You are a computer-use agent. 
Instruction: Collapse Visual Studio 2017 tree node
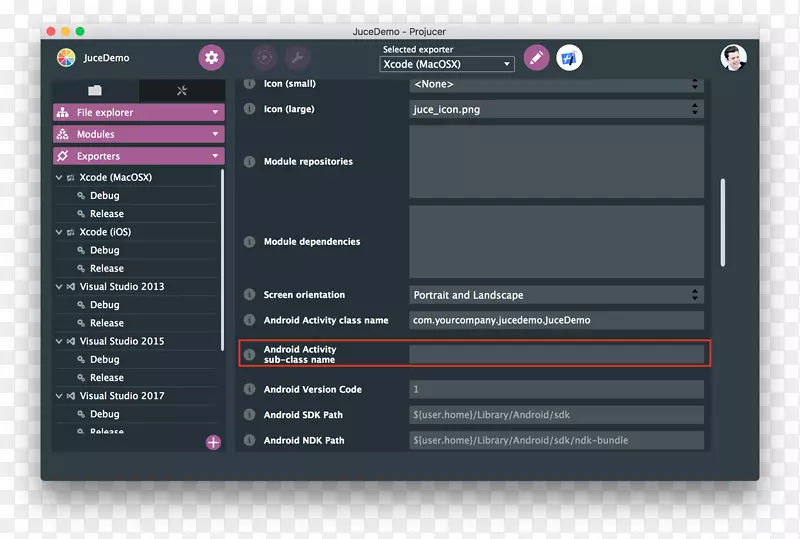[59, 396]
